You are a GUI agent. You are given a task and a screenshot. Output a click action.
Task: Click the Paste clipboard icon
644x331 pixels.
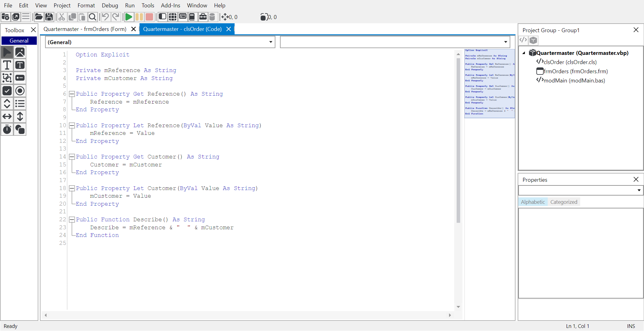(82, 17)
